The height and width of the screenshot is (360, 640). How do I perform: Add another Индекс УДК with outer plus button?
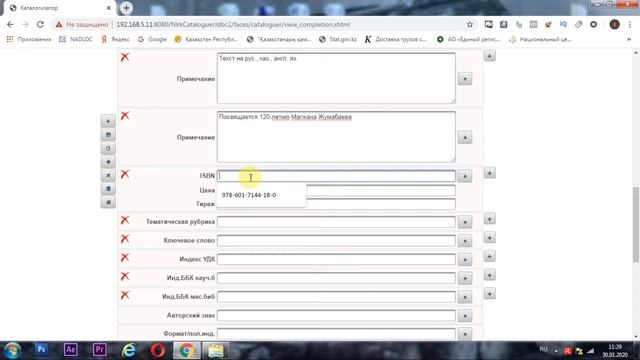click(490, 256)
